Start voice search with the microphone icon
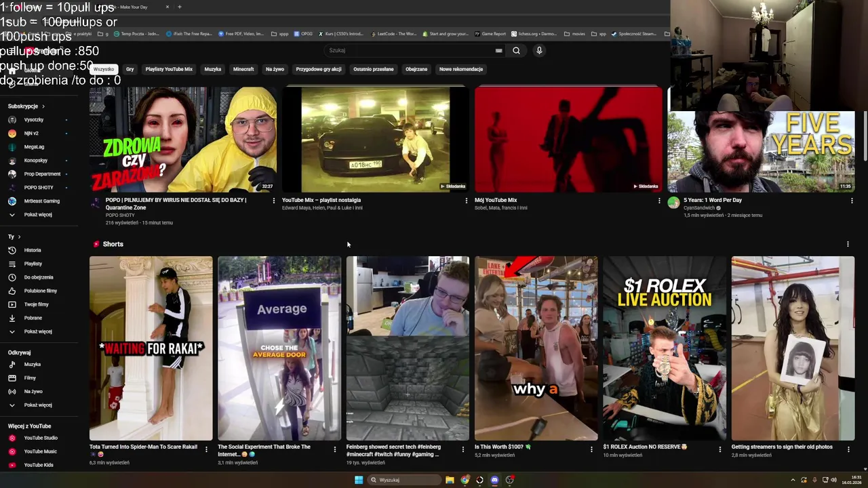This screenshot has height=488, width=868. [539, 50]
